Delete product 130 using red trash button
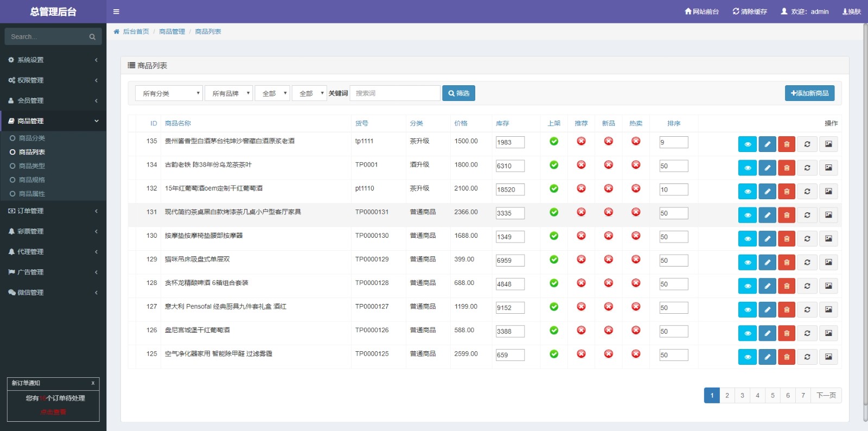This screenshot has width=868, height=431. tap(787, 238)
